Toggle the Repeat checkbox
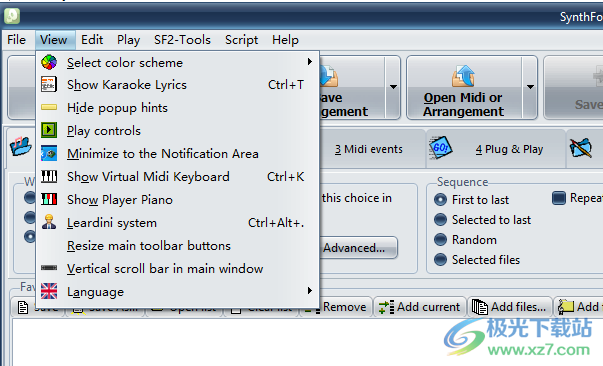Screen dimensions: 603x366 pos(559,198)
